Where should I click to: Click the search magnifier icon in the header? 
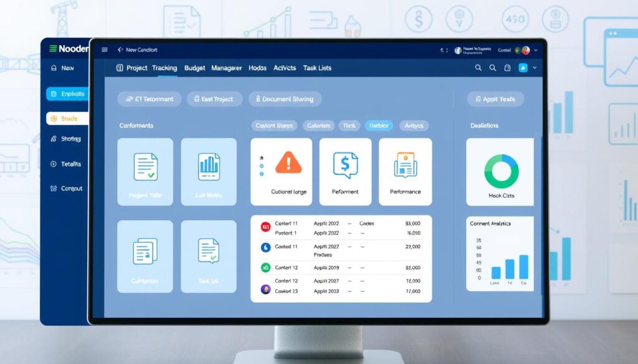(x=478, y=68)
